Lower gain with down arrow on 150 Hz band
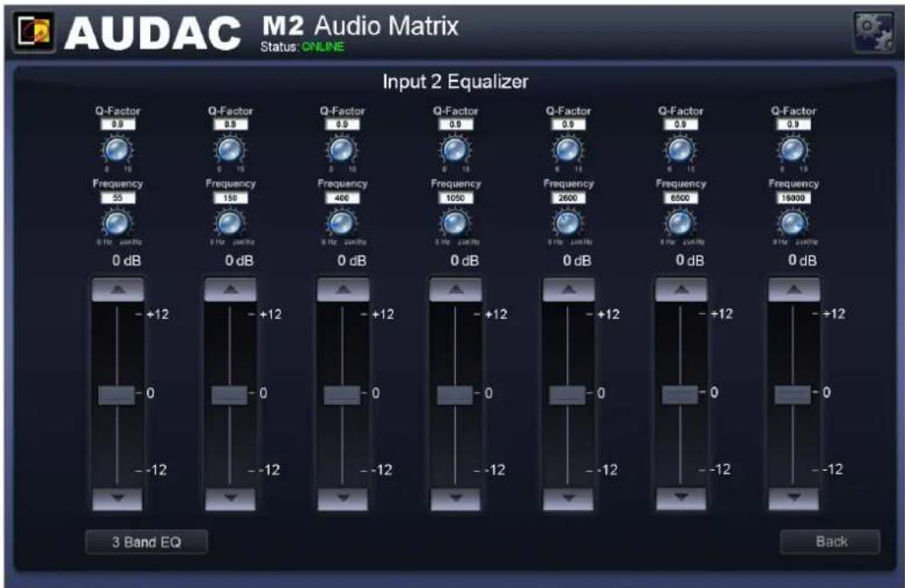Viewport: 905px width, 588px height. pyautogui.click(x=230, y=500)
